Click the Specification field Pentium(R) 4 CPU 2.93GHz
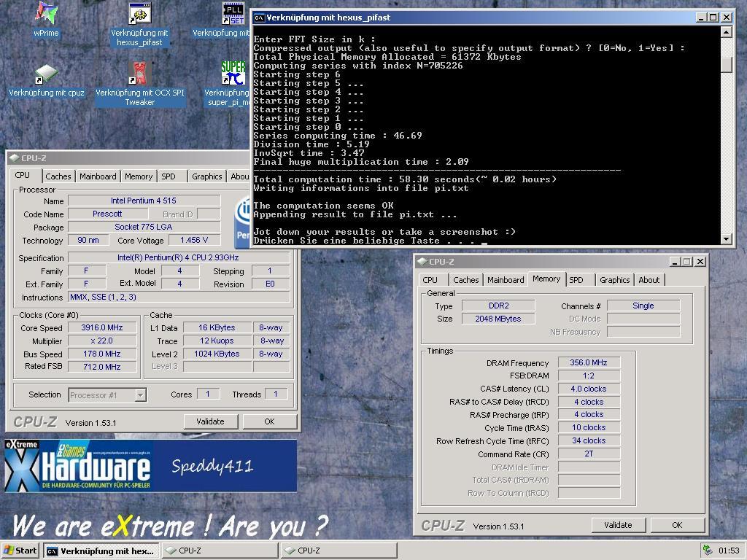 pos(179,257)
